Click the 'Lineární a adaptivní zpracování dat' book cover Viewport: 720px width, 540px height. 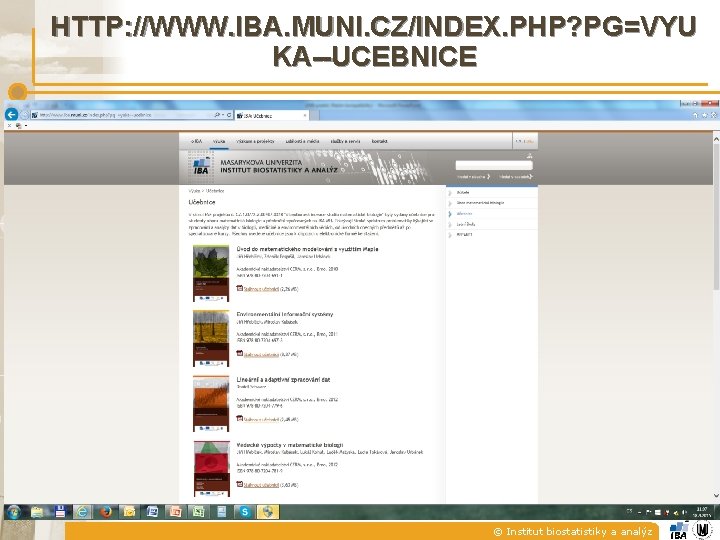click(x=211, y=404)
